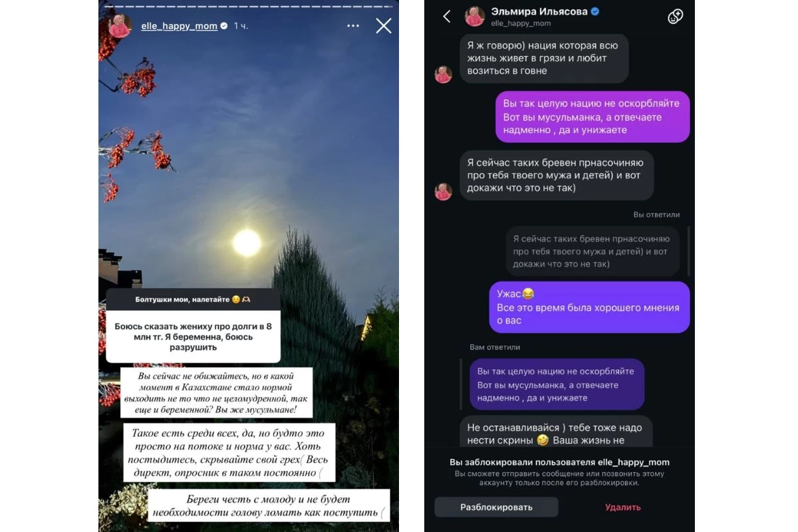The width and height of the screenshot is (798, 532).
Task: Open quoted reply under Вы ответили
Action: pos(592,251)
